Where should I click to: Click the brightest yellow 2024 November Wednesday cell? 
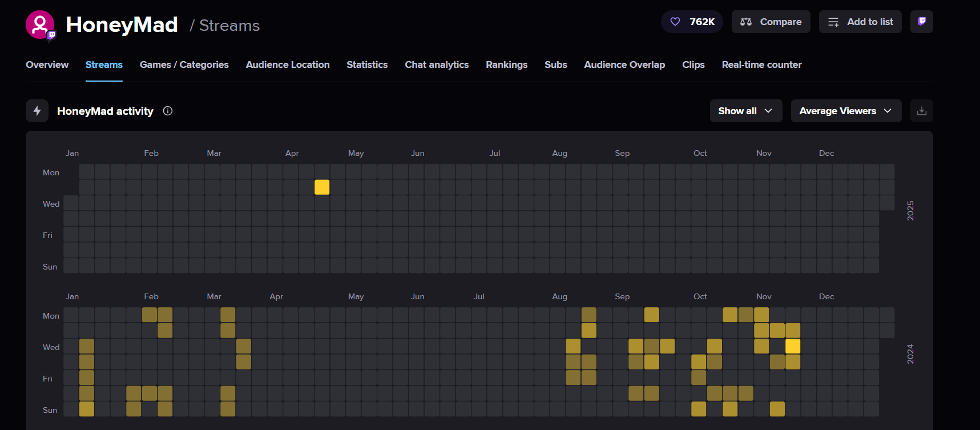(793, 346)
